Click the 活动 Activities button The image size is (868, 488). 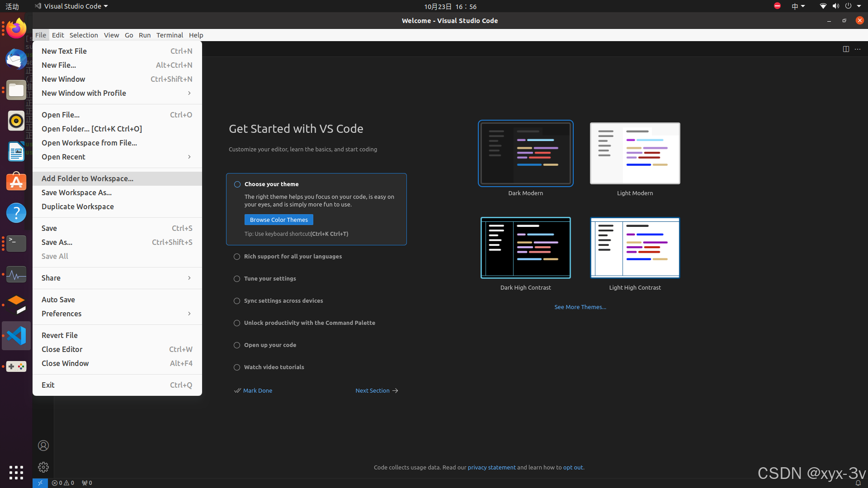[12, 6]
